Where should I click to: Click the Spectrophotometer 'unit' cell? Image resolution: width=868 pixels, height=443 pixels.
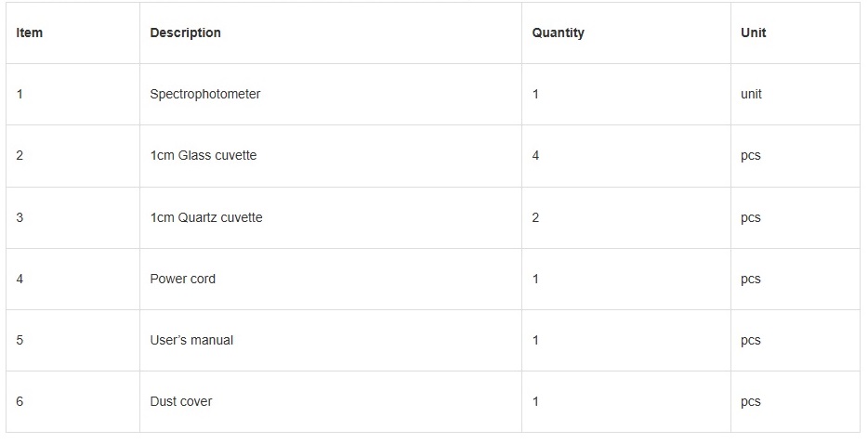pyautogui.click(x=751, y=94)
